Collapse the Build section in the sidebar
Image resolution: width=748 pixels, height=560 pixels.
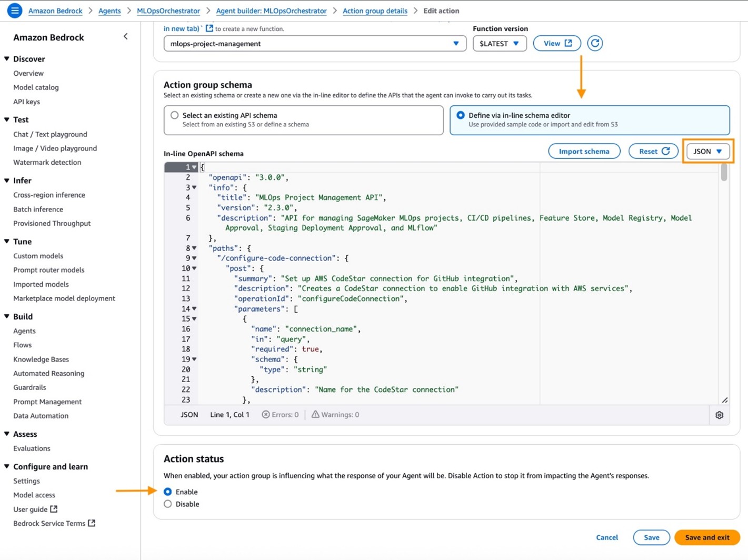coord(7,316)
